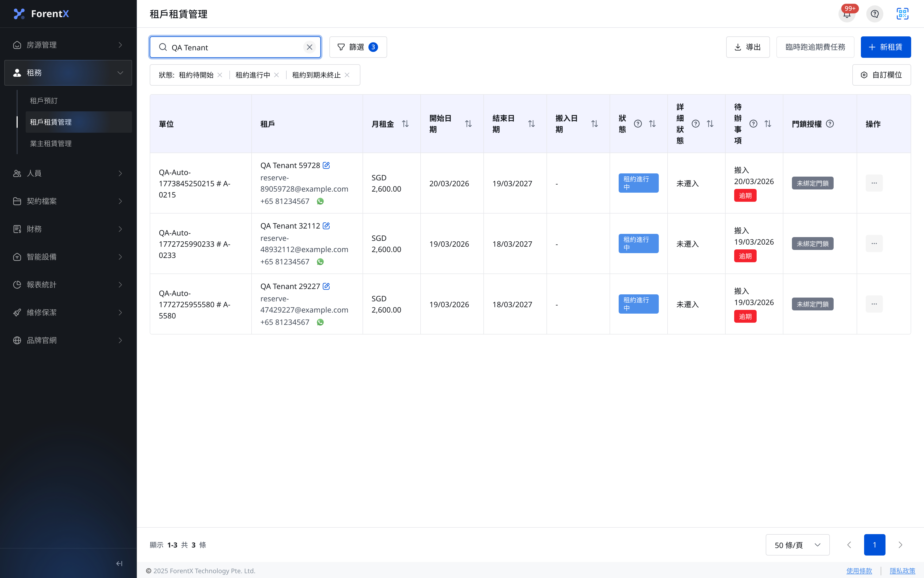Open the notifications bell with 99+ badge
This screenshot has width=924, height=578.
tap(847, 14)
